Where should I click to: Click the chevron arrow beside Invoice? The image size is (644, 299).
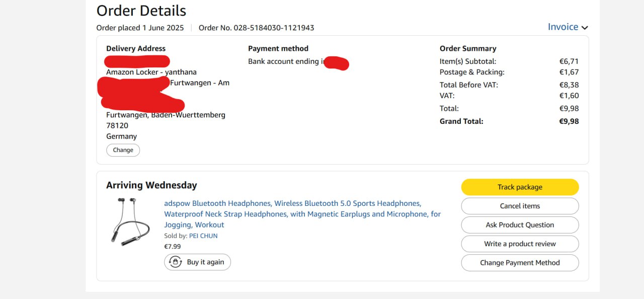pos(585,28)
